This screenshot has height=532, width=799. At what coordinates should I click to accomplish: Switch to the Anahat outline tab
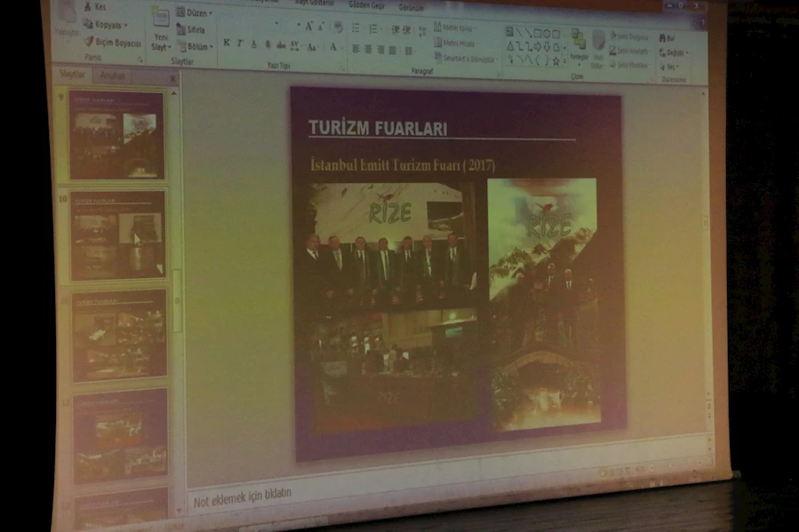pos(112,75)
